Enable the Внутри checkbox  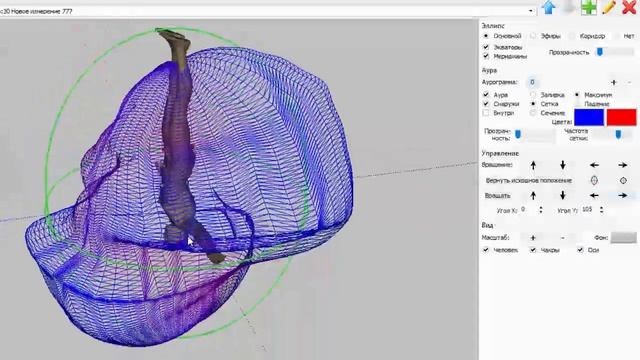pos(486,113)
